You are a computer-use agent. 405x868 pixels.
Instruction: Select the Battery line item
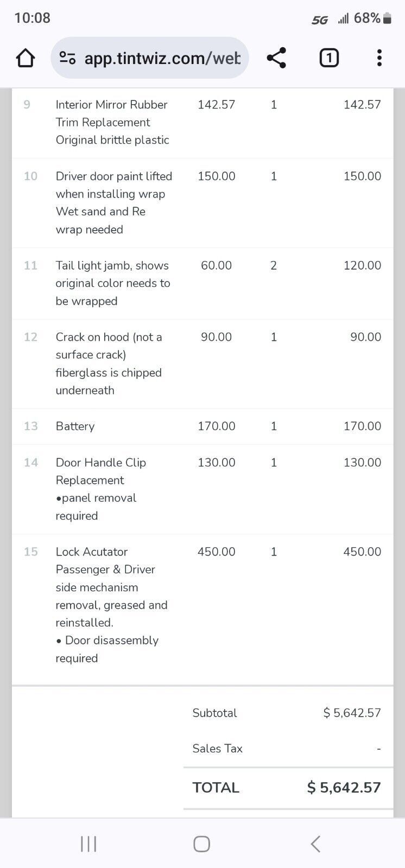pos(75,426)
